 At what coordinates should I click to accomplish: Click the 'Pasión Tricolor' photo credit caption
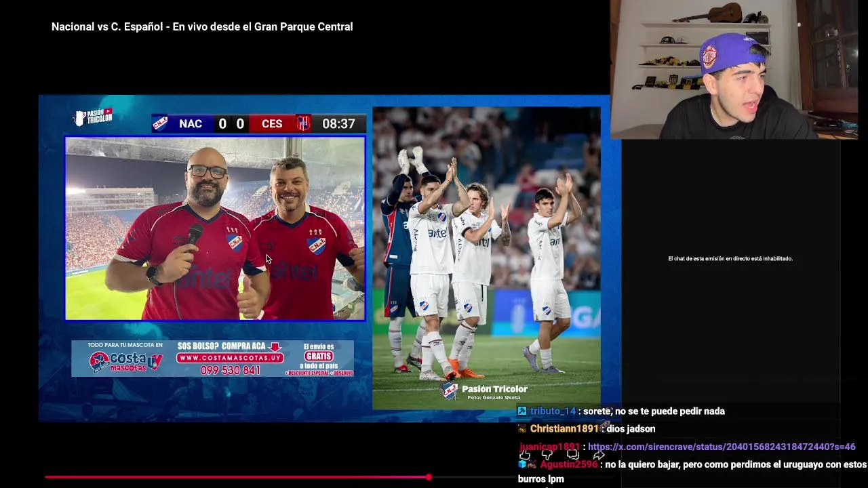[x=494, y=389]
